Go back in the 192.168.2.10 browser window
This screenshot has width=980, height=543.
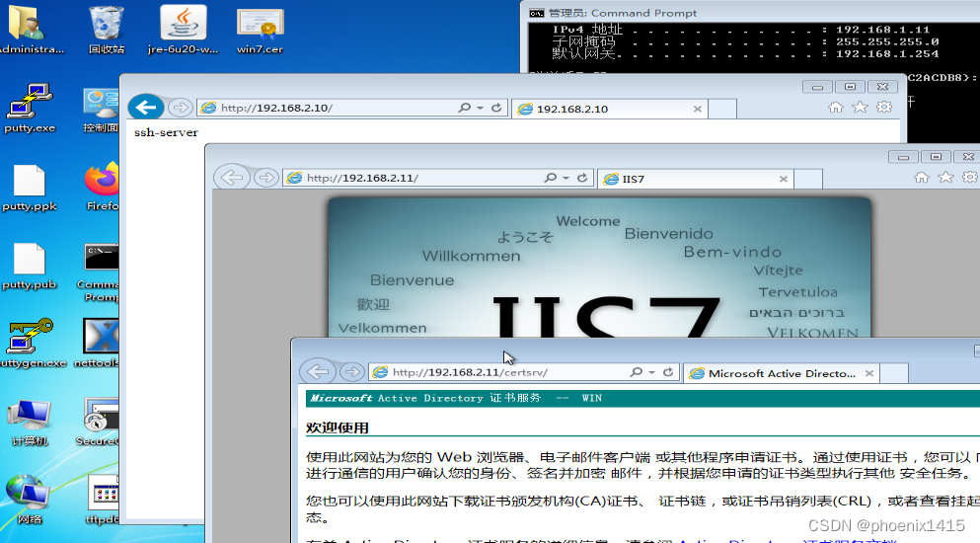(x=146, y=108)
